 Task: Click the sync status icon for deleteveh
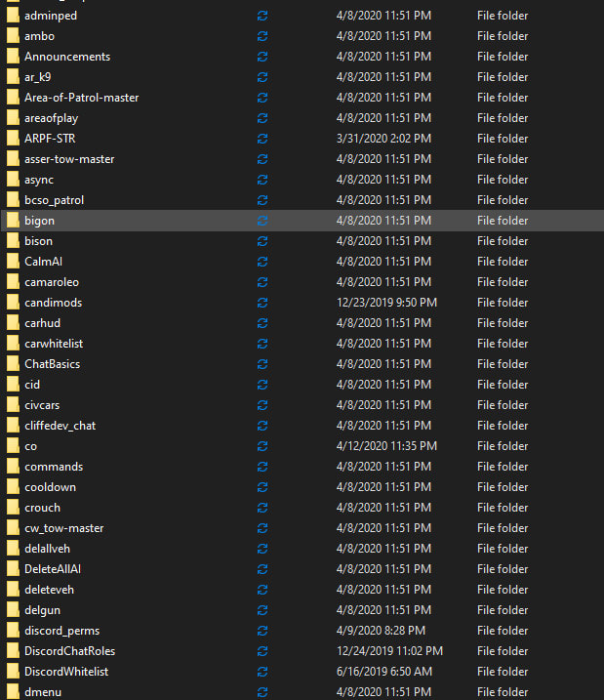[262, 591]
